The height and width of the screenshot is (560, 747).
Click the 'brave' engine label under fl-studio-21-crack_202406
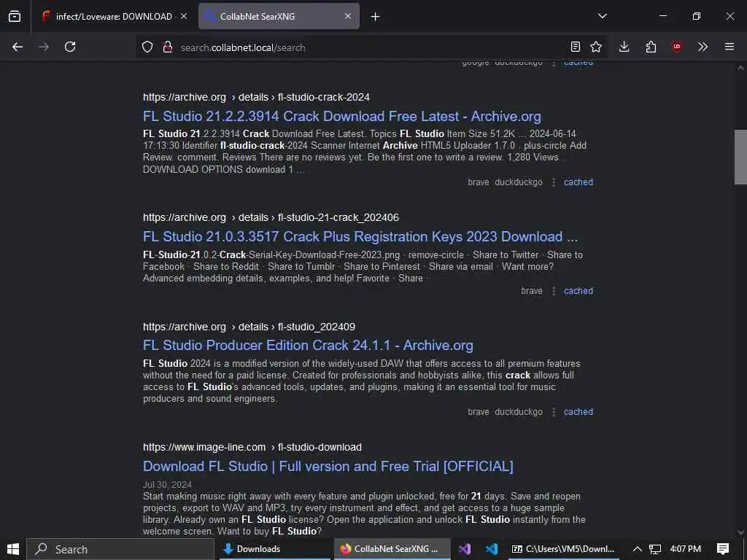pyautogui.click(x=532, y=290)
